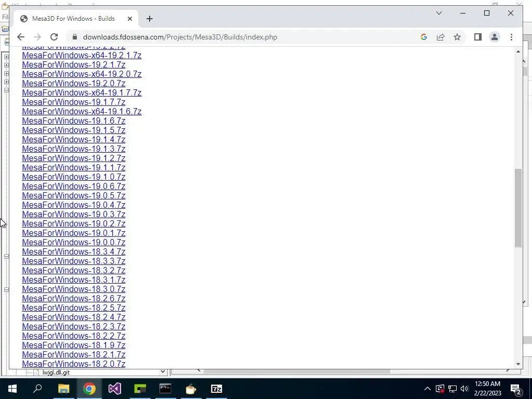Viewport: 532px width, 399px height.
Task: Go back to the previous page in Chrome
Action: [21, 37]
